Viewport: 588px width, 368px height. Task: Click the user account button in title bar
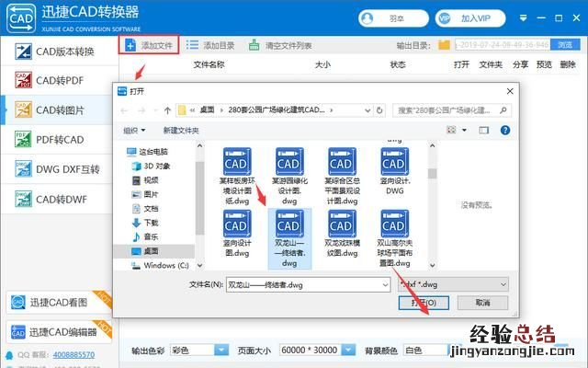tap(393, 18)
